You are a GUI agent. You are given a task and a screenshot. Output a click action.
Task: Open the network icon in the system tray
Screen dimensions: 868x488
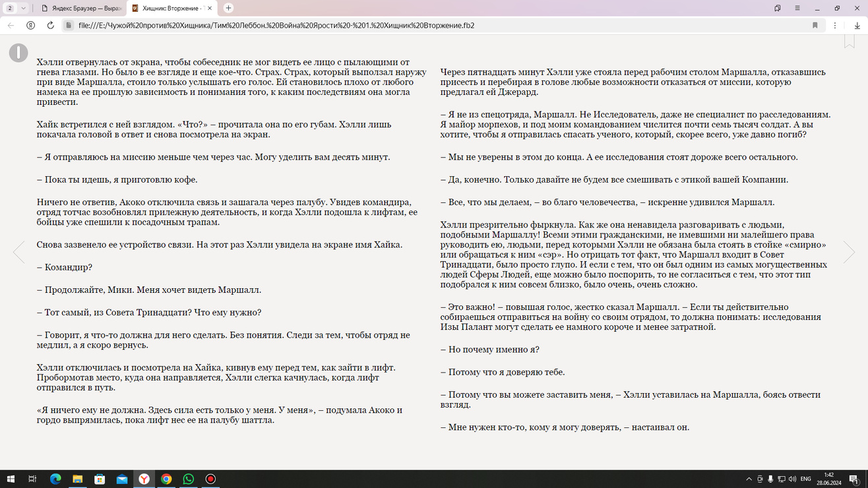pos(782,479)
